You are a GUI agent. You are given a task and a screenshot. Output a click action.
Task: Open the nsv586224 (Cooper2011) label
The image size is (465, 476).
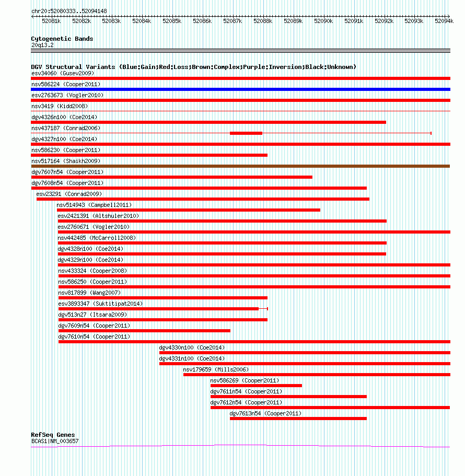click(x=66, y=84)
